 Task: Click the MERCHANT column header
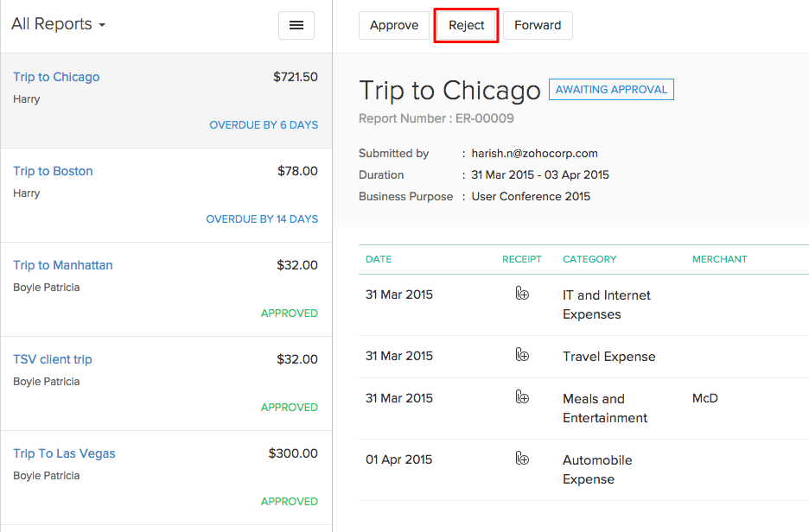tap(719, 259)
